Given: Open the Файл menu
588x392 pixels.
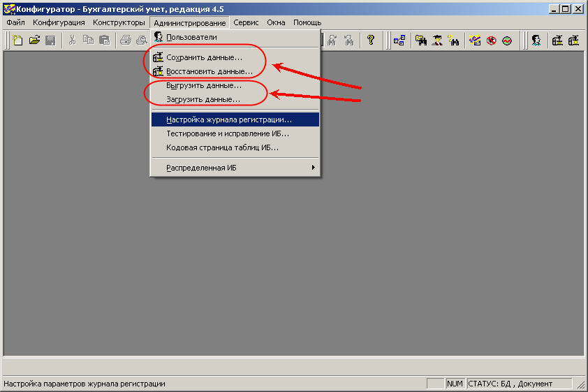Looking at the screenshot, I should click(16, 22).
